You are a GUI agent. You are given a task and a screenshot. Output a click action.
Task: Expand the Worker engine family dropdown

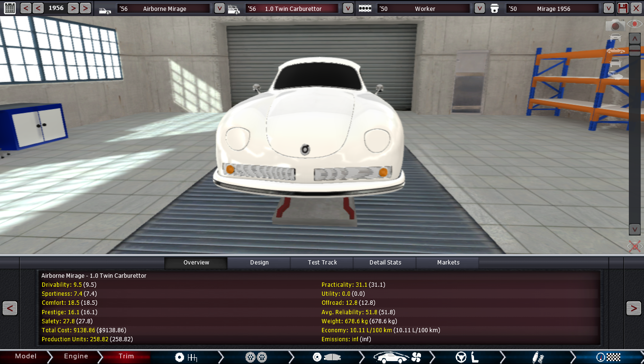[x=479, y=9]
